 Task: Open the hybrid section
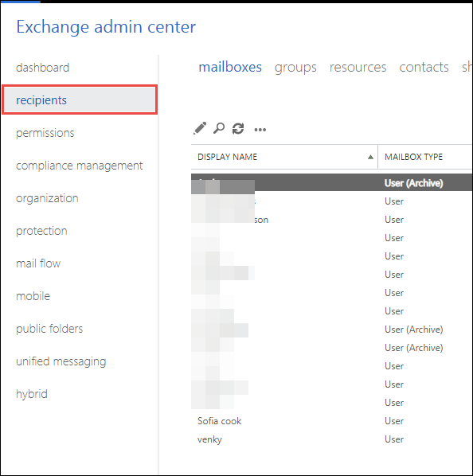coord(32,394)
